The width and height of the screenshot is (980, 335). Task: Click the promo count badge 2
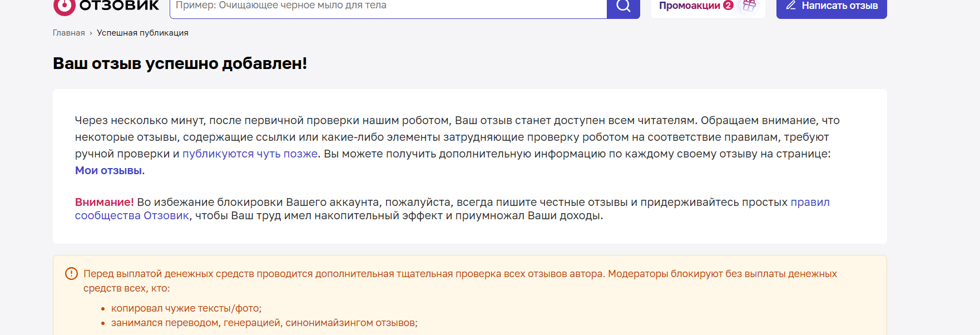(728, 6)
